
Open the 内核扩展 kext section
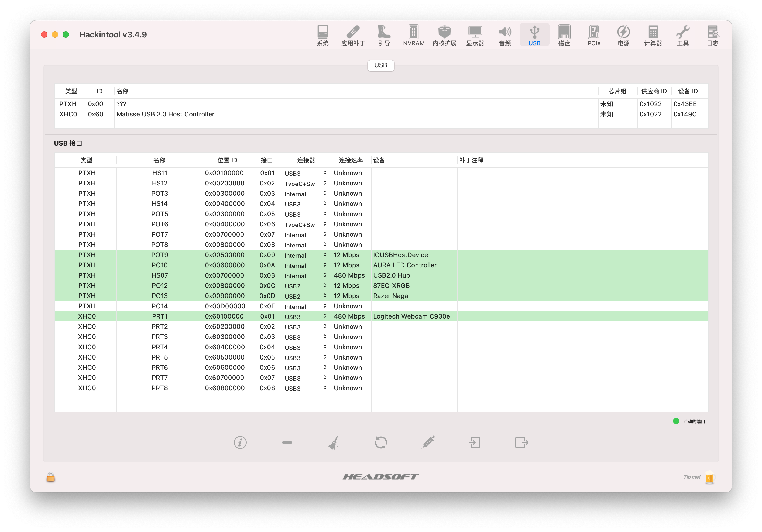[x=444, y=35]
